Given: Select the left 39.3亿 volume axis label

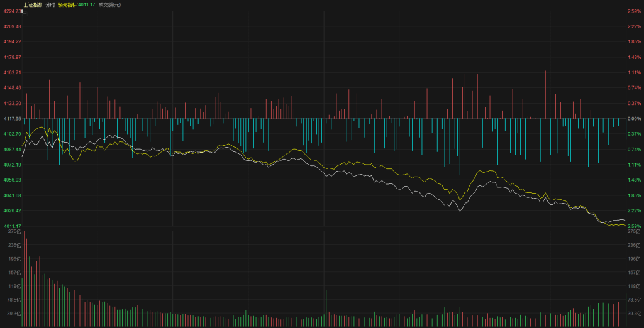Looking at the screenshot, I should (14, 314).
